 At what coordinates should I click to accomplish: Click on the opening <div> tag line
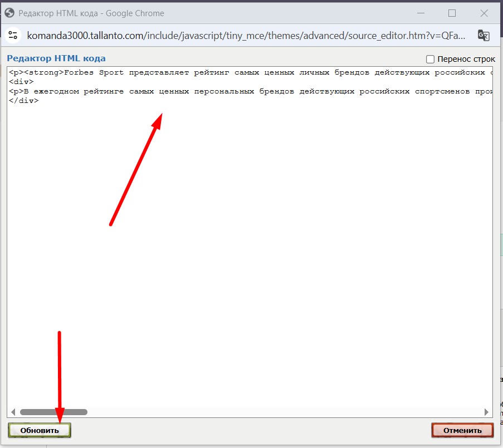[21, 82]
